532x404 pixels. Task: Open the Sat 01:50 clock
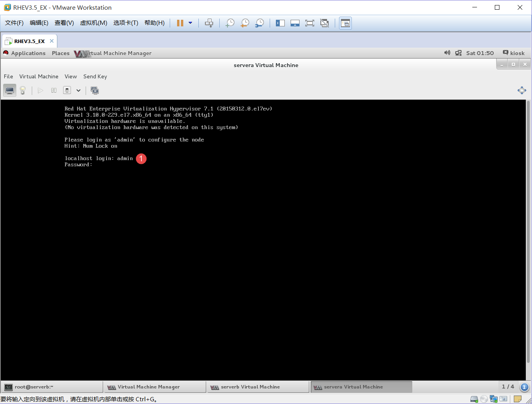(480, 53)
